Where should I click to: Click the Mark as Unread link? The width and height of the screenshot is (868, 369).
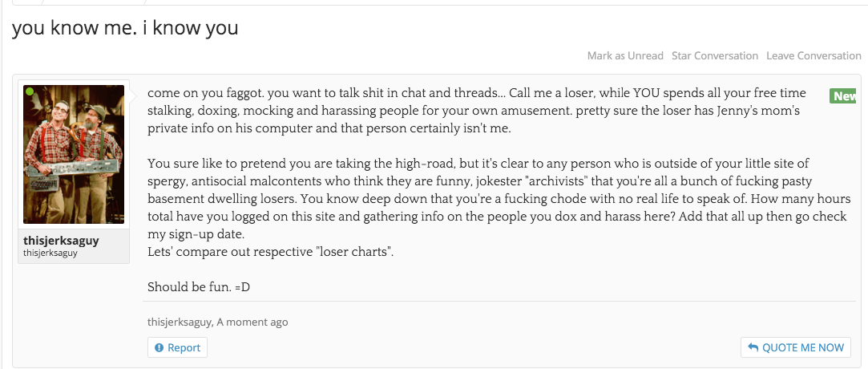coord(625,56)
